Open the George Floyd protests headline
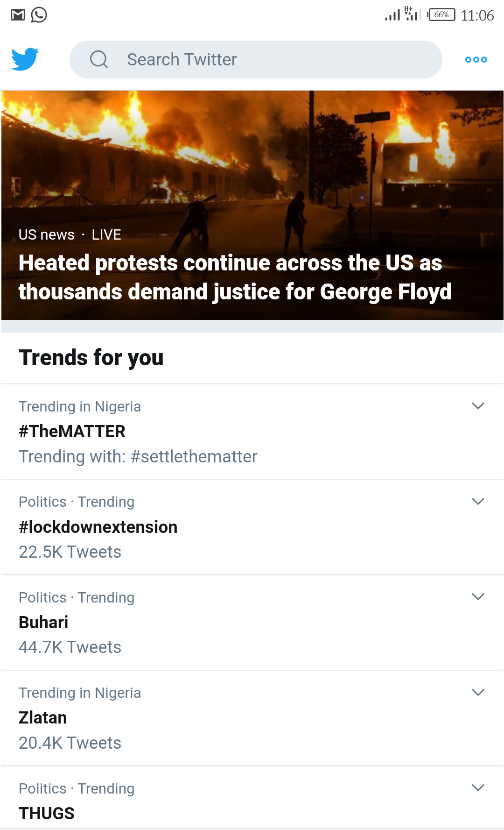 [235, 277]
